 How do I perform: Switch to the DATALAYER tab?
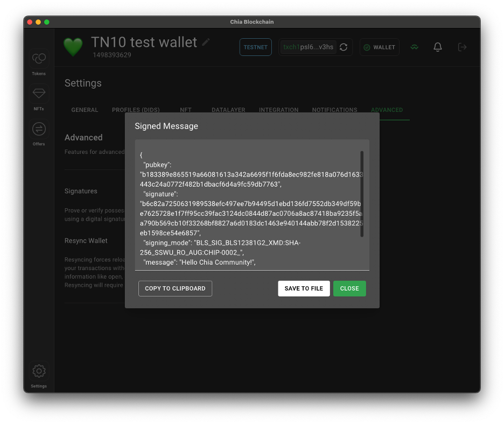228,110
